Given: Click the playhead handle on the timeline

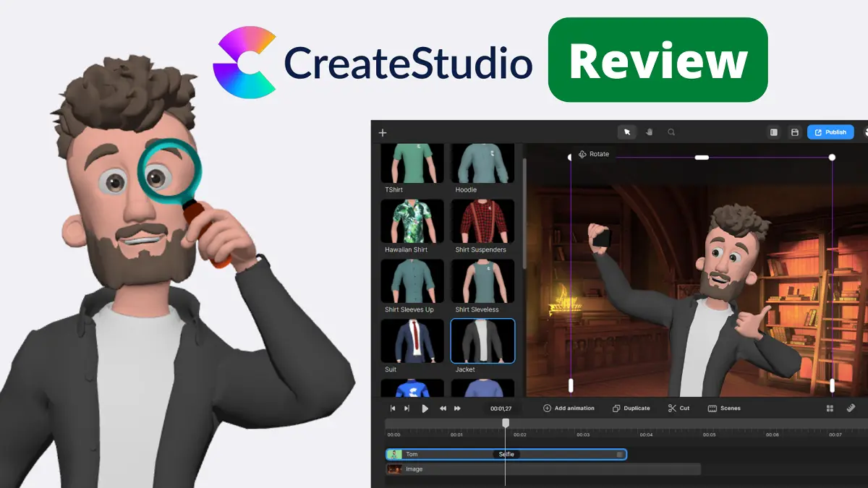Looking at the screenshot, I should tap(505, 424).
